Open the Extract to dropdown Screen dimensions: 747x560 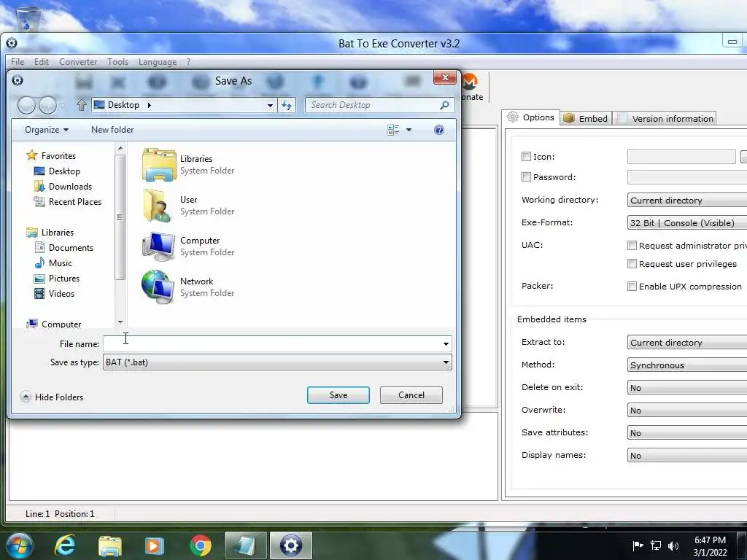coord(687,343)
